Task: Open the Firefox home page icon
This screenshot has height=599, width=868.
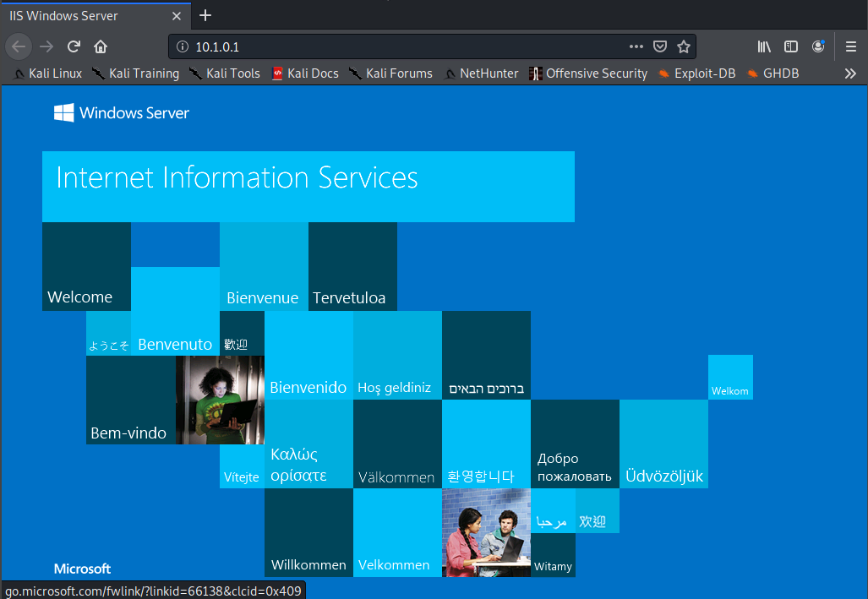Action: (101, 46)
